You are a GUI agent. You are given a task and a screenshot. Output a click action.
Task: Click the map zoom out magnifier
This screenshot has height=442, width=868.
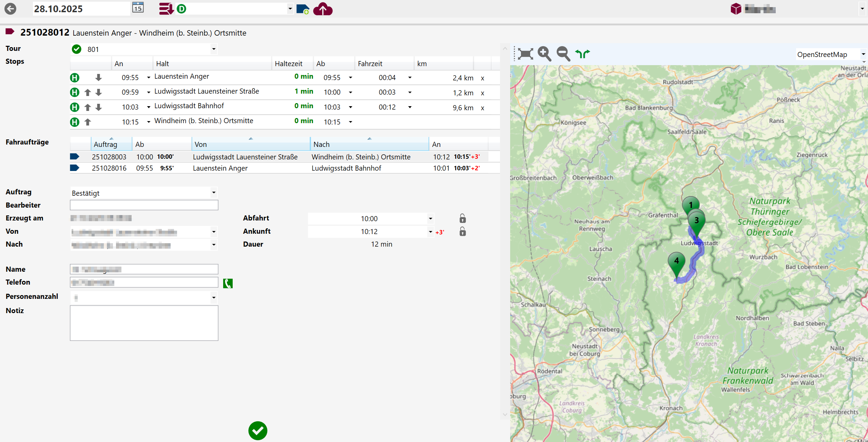coord(563,54)
